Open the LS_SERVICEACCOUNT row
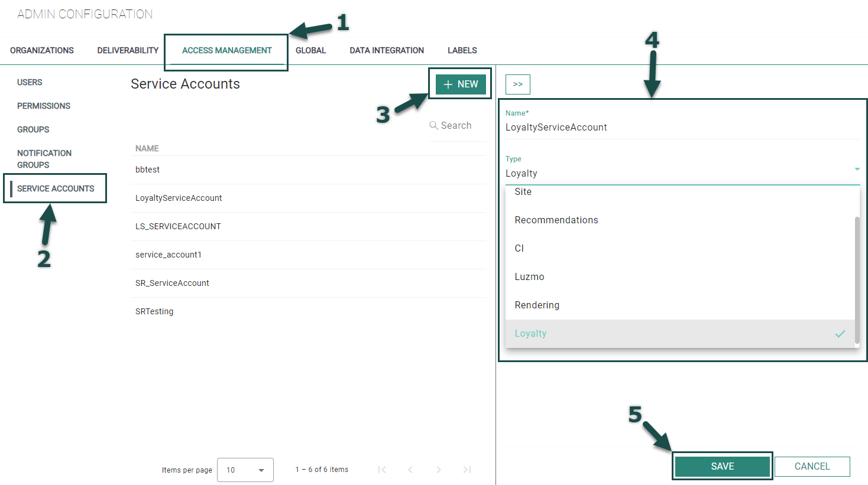The height and width of the screenshot is (485, 868). (x=178, y=226)
